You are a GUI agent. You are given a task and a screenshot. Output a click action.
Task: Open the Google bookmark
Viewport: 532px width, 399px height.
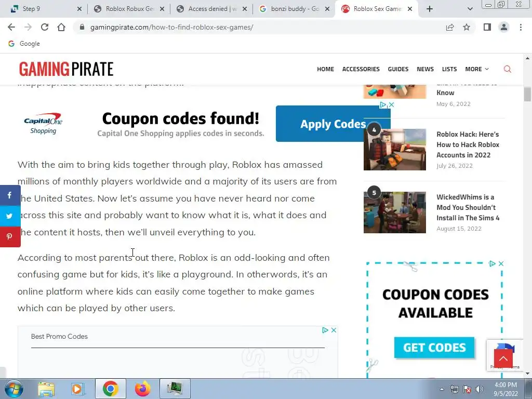(x=24, y=44)
